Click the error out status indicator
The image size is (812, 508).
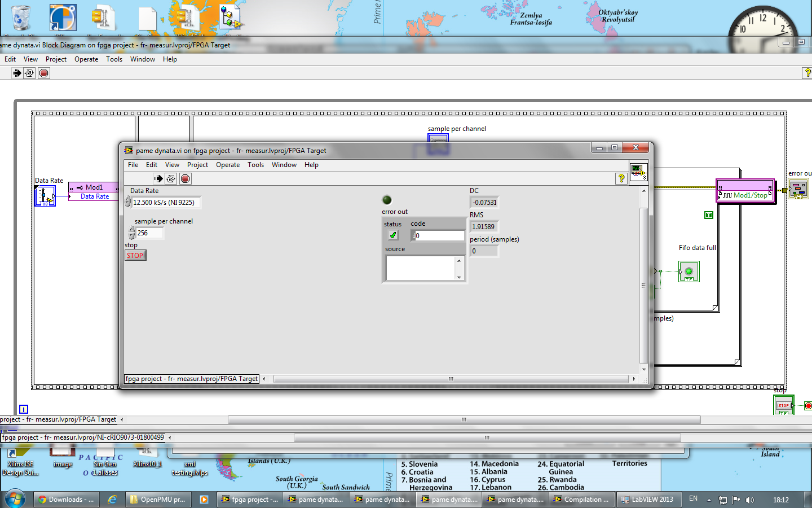click(x=393, y=235)
